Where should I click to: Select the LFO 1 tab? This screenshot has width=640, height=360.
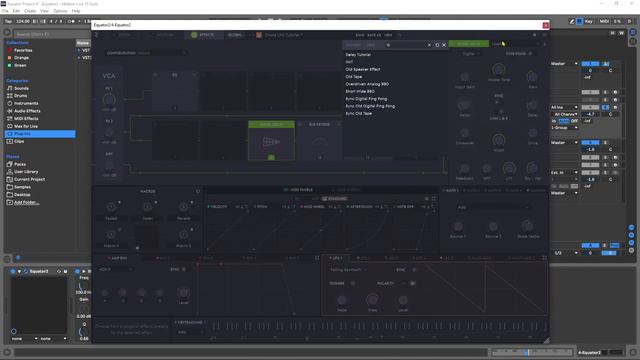point(337,258)
